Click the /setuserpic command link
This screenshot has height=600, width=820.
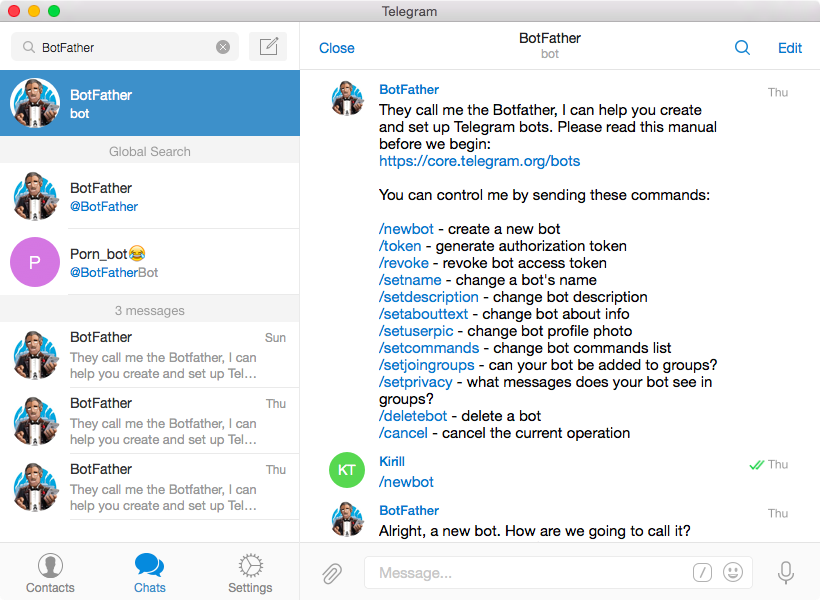[x=416, y=331]
